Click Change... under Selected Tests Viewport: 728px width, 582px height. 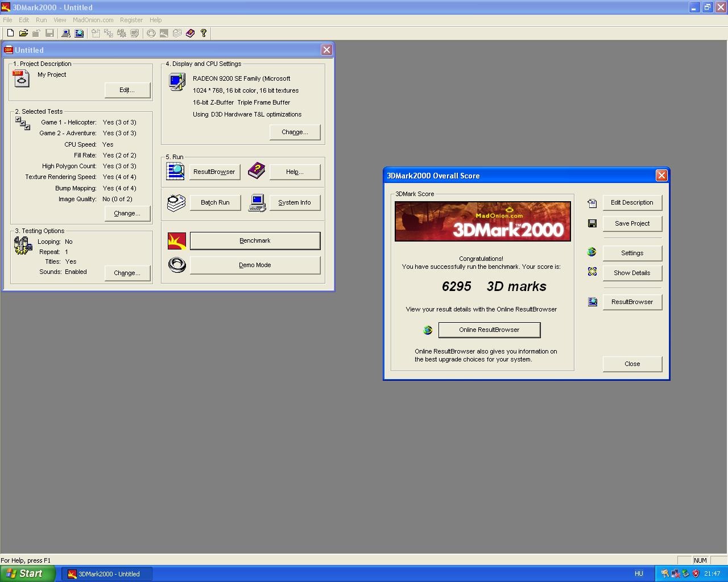point(127,213)
